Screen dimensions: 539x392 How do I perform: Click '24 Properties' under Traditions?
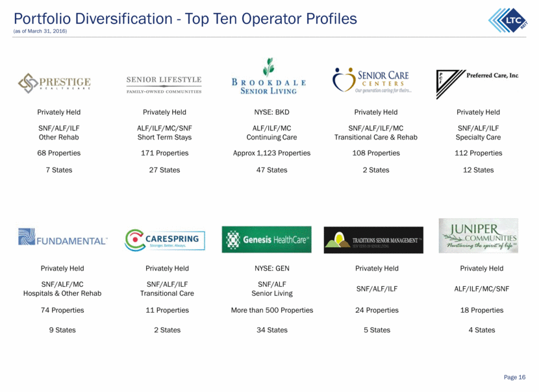[x=377, y=310]
